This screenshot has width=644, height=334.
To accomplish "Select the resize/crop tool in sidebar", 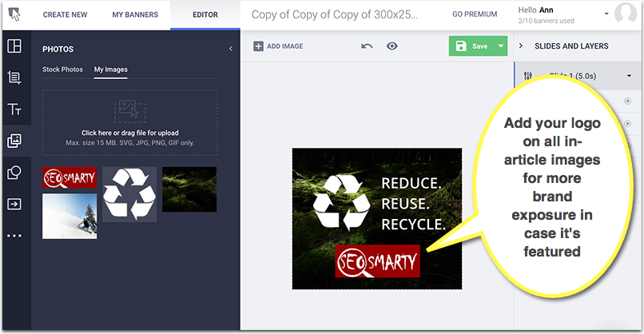I will click(x=14, y=78).
